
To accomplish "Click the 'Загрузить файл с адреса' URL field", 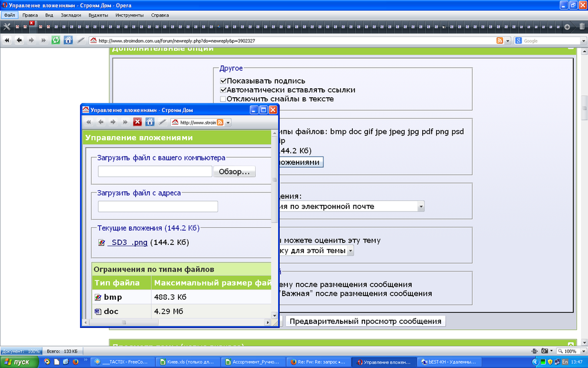I will [x=158, y=207].
